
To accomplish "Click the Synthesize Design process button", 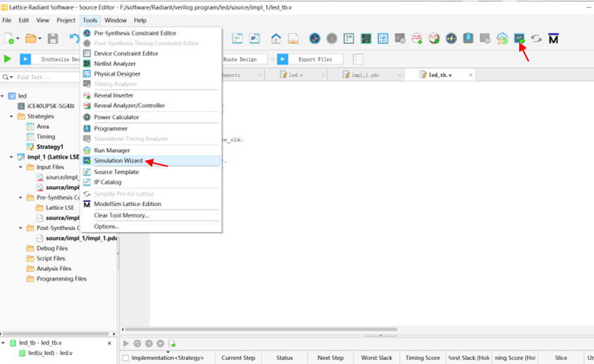I will 49,59.
